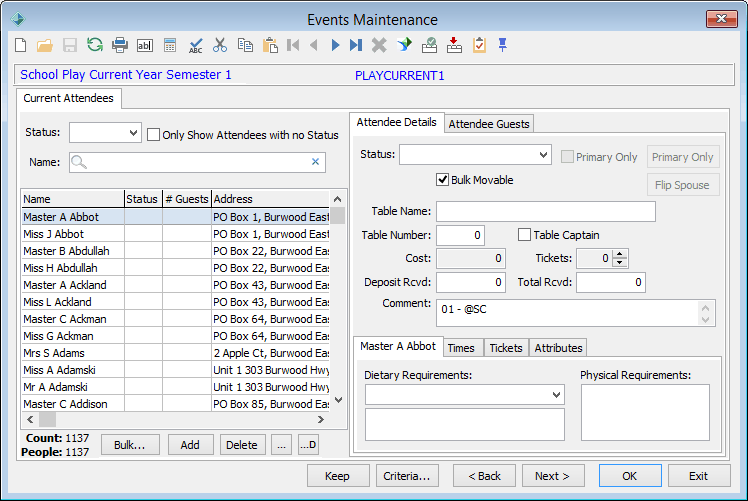Click the green-blue arrow Synergetic icon
748x501 pixels.
pos(405,45)
